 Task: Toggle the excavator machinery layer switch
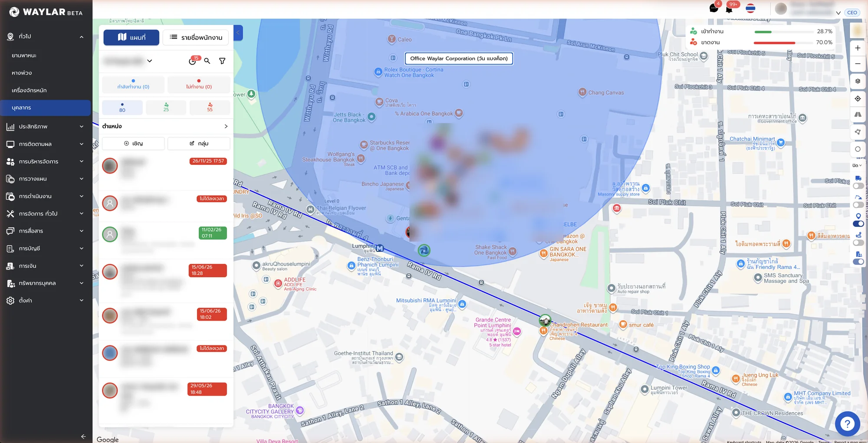tap(858, 205)
